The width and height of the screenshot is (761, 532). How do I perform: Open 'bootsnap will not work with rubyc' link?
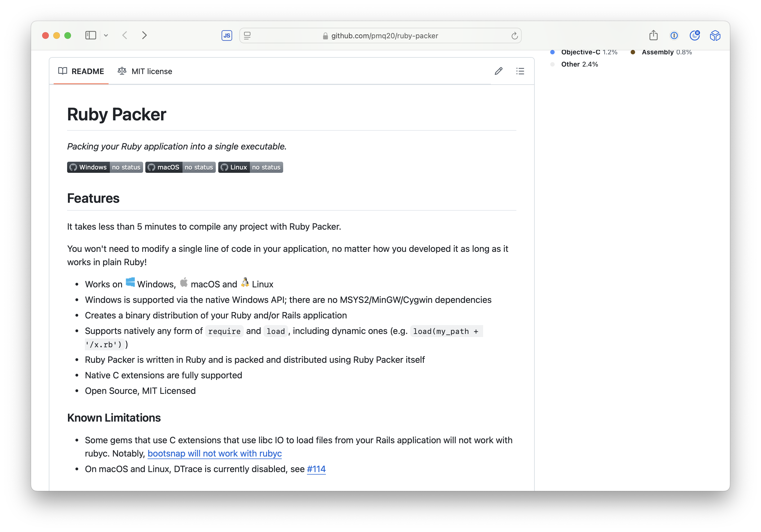(x=214, y=453)
